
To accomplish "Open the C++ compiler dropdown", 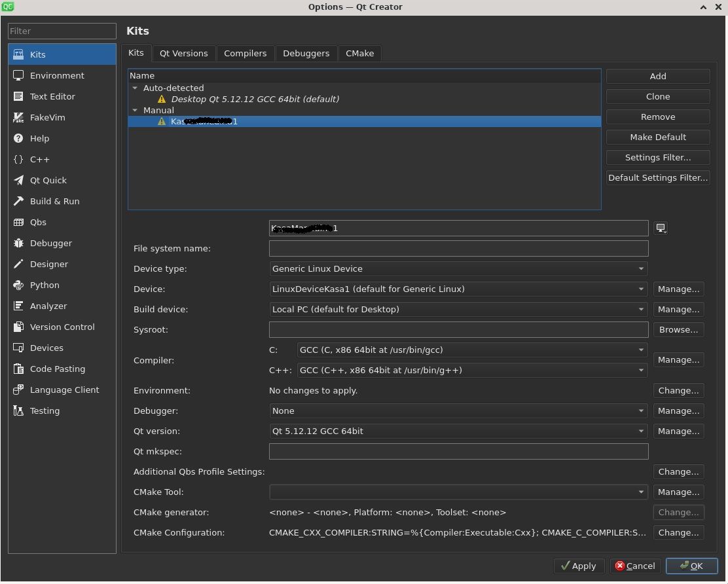I will click(x=472, y=371).
